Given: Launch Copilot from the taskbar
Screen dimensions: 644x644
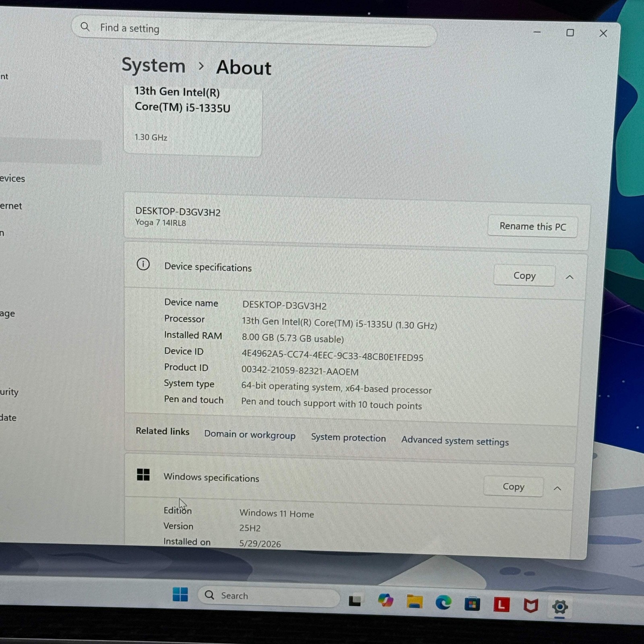Looking at the screenshot, I should click(x=385, y=600).
